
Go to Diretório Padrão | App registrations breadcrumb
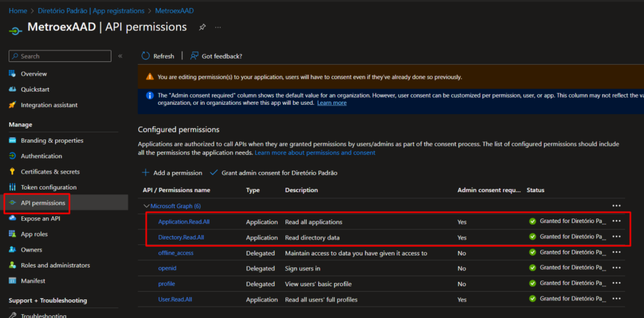91,11
